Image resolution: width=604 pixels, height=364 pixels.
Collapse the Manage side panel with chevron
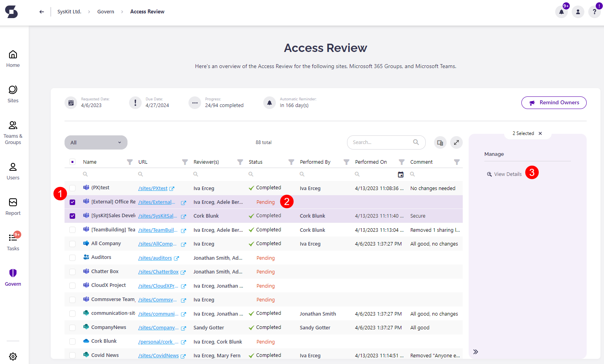(475, 352)
